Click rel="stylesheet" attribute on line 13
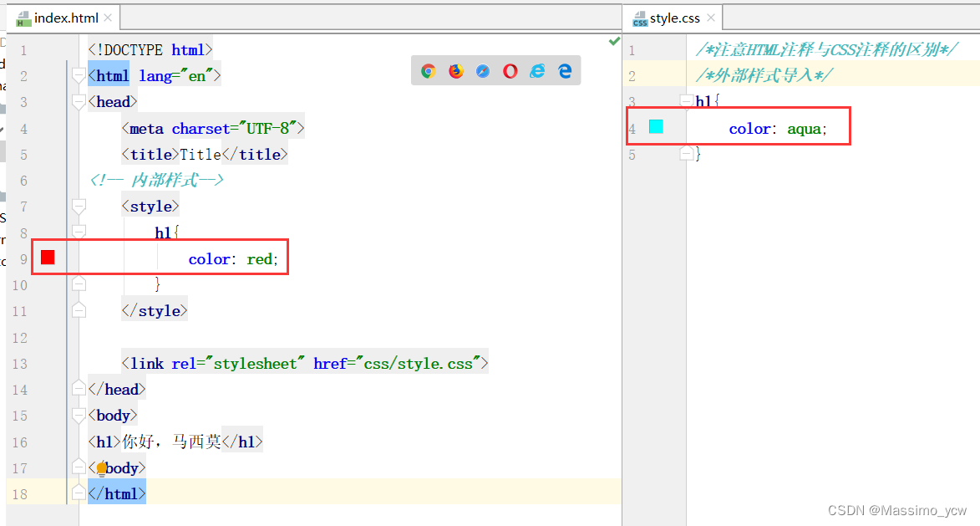Viewport: 980px width, 526px height. pyautogui.click(x=238, y=364)
